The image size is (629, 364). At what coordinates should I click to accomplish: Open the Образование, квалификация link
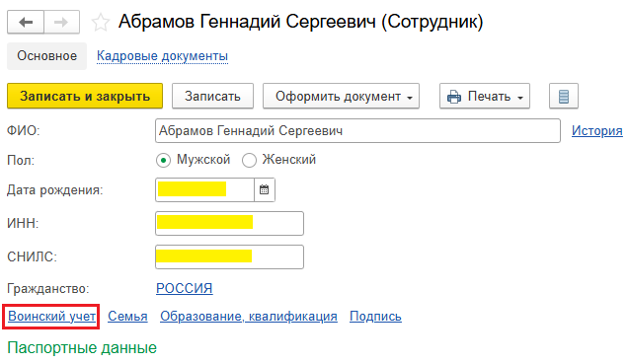249,317
